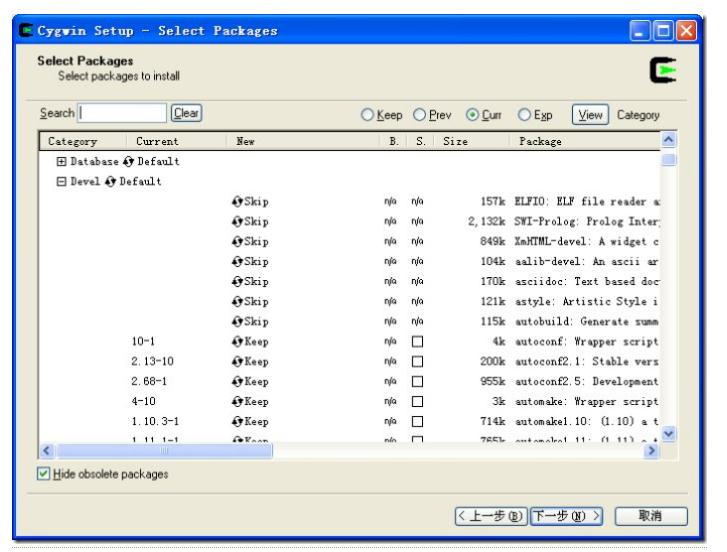Click ELFIO: ELF file reader package text

587,202
